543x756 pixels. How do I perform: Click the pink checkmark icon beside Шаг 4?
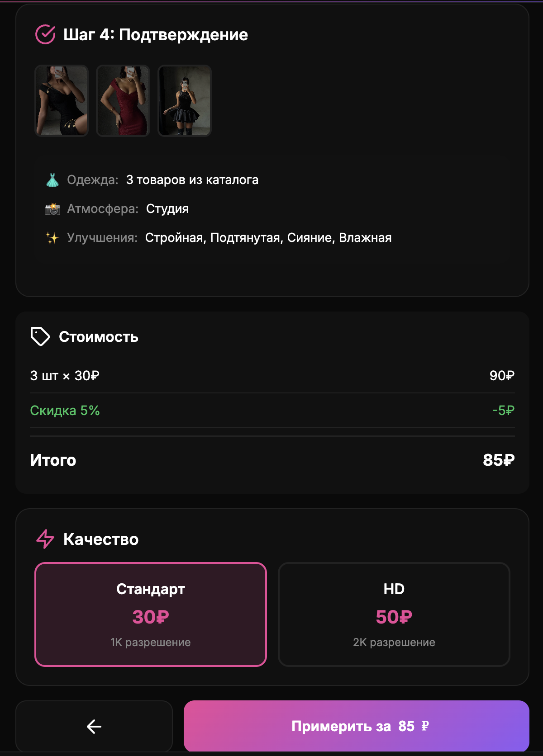45,34
